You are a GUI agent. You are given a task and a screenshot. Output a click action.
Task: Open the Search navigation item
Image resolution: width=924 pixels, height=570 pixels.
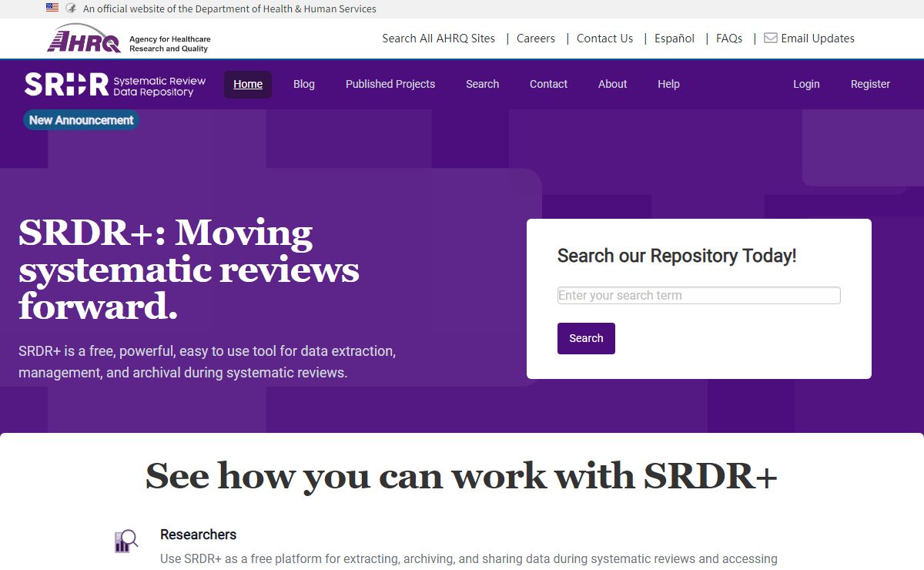483,85
